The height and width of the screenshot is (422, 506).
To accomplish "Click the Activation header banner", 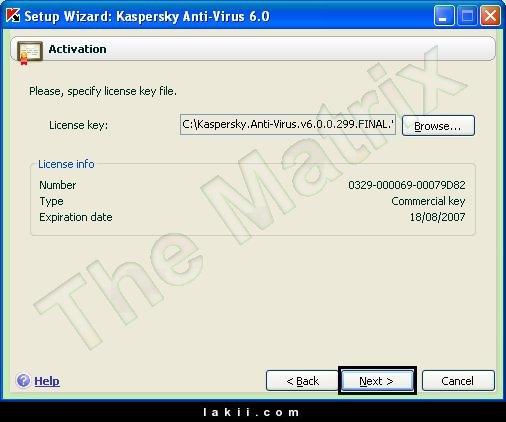I will click(x=253, y=49).
